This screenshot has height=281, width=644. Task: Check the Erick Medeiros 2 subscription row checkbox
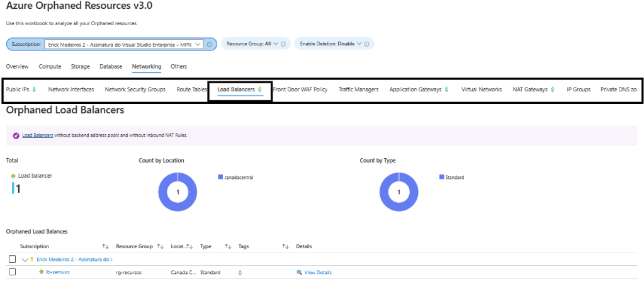pos(13,260)
